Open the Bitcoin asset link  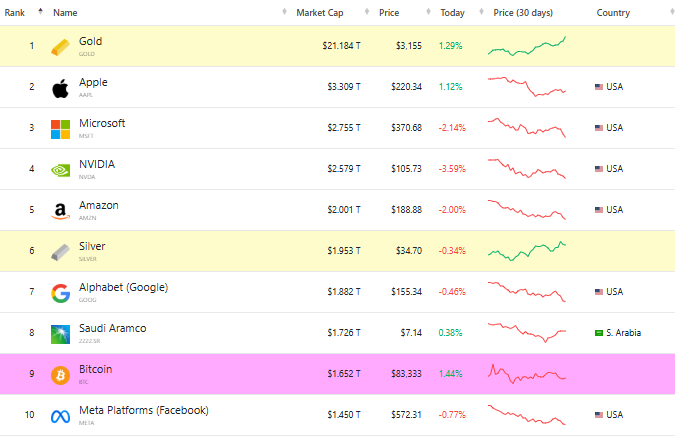click(x=96, y=369)
